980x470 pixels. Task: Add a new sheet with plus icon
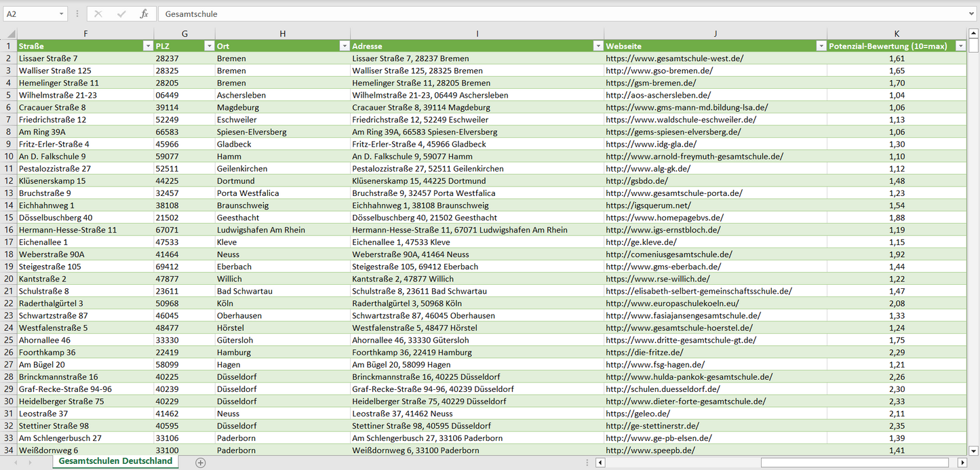coord(200,463)
